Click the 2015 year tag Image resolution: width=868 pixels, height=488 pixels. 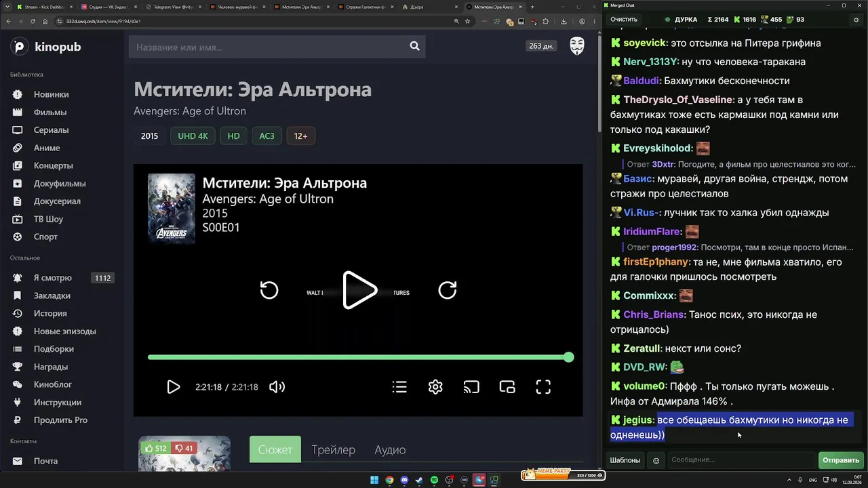pyautogui.click(x=149, y=136)
